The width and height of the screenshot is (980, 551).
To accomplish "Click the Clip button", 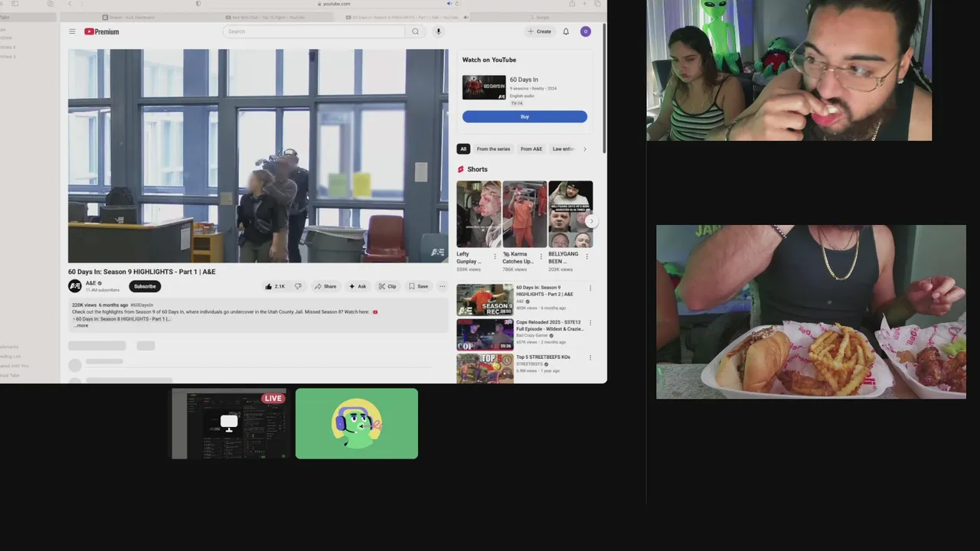I will pos(387,286).
